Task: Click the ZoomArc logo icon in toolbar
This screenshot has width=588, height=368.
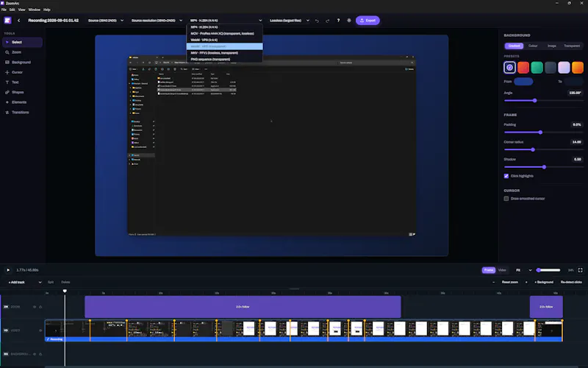Action: click(x=7, y=21)
